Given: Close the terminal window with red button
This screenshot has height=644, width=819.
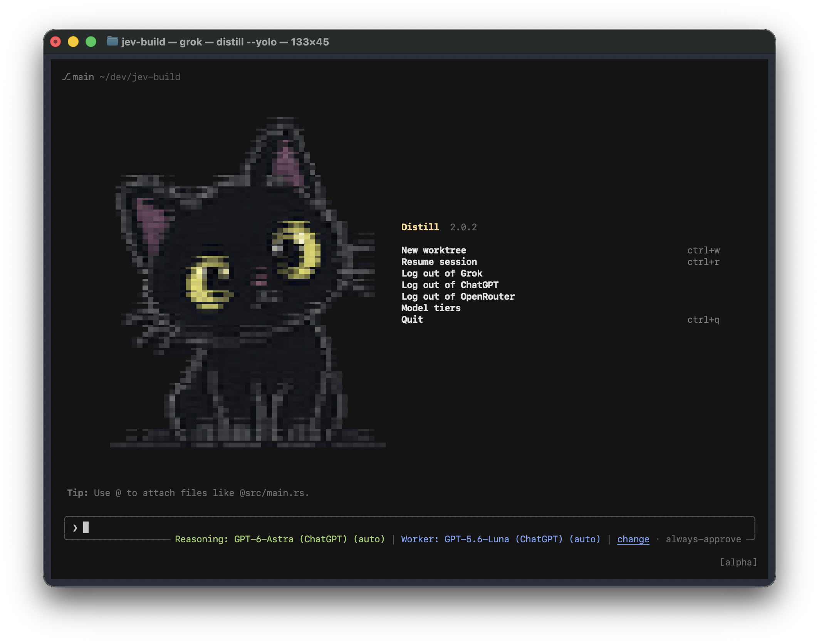Looking at the screenshot, I should [x=56, y=42].
